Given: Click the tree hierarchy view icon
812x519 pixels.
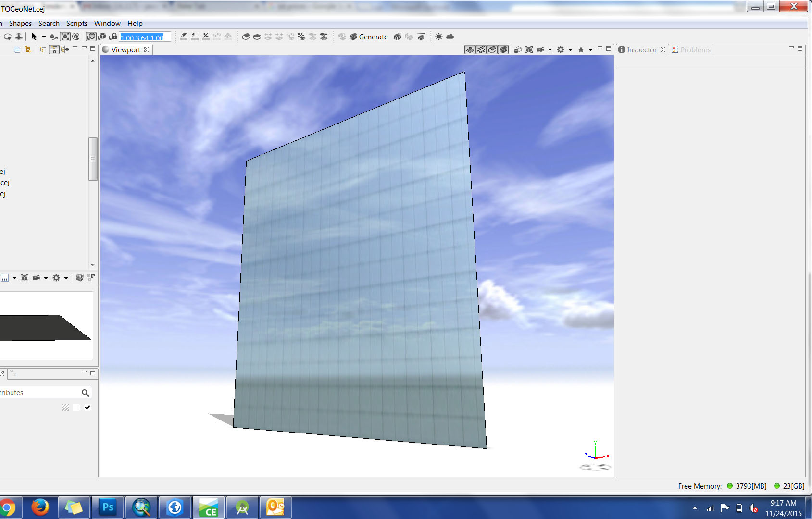Looking at the screenshot, I should click(x=43, y=49).
